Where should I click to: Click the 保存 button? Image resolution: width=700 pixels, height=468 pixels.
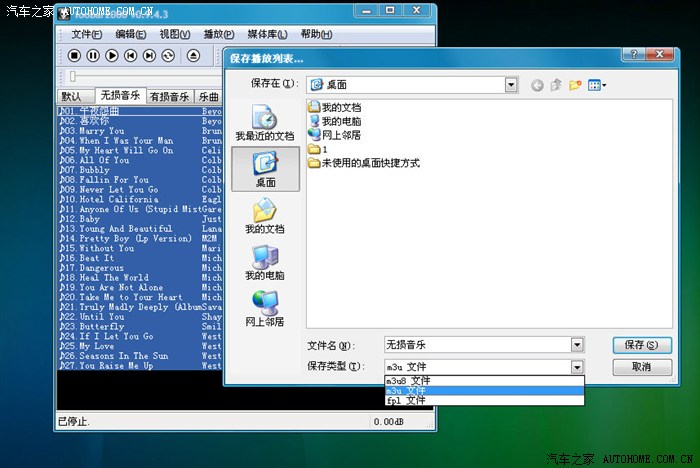point(642,345)
